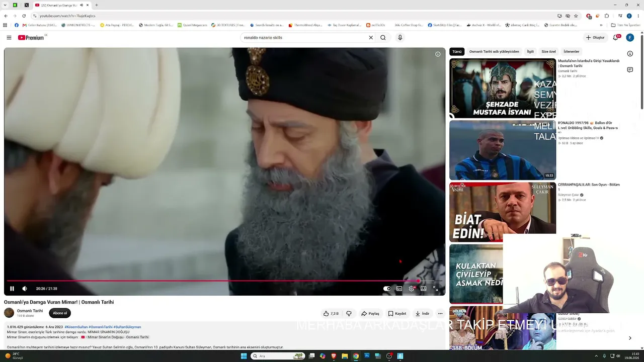Open more actions three-dot menu

click(440, 314)
